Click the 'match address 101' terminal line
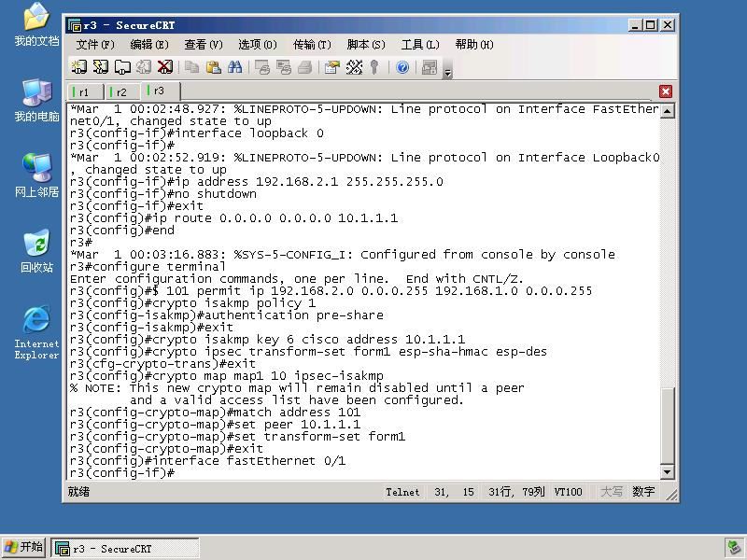747x560 pixels. [x=215, y=413]
